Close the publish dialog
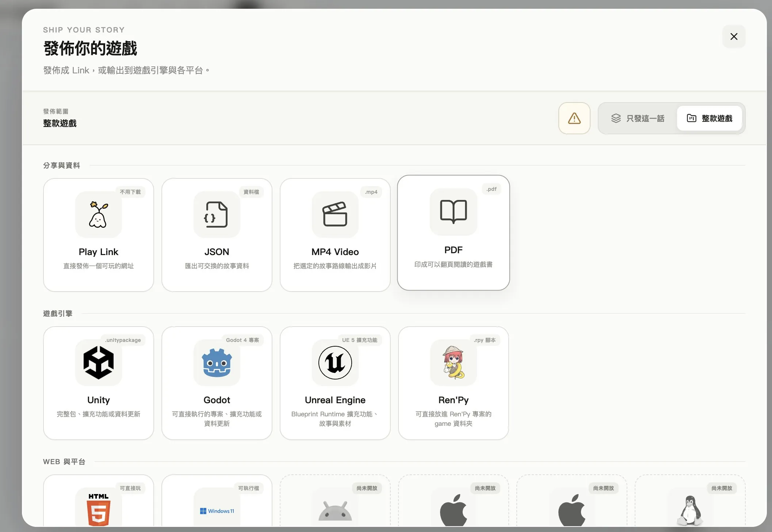 pyautogui.click(x=734, y=36)
